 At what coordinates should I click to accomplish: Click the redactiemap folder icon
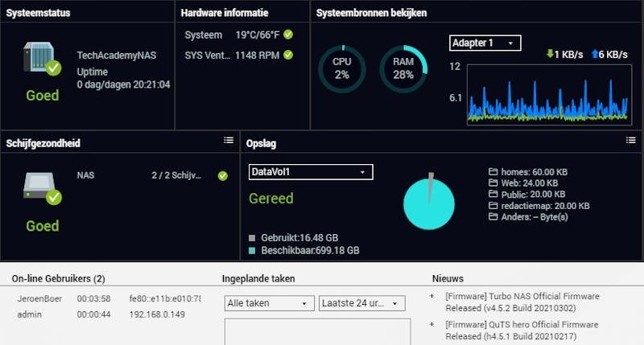click(493, 205)
